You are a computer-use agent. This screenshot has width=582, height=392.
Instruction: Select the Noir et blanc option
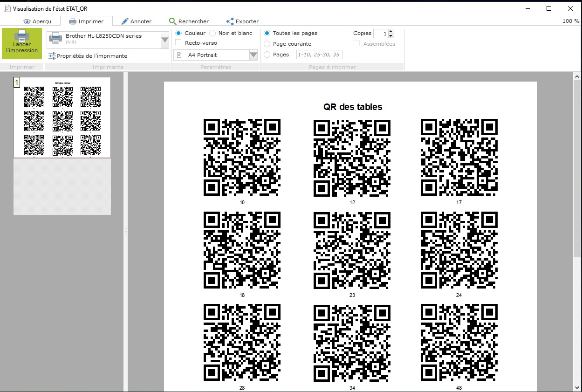coord(212,33)
